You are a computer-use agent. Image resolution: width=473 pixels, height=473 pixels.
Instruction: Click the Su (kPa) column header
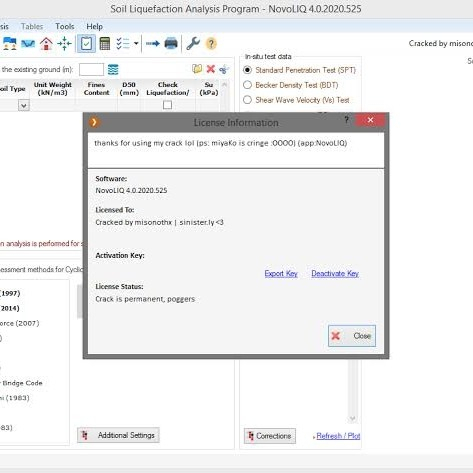[x=209, y=89]
